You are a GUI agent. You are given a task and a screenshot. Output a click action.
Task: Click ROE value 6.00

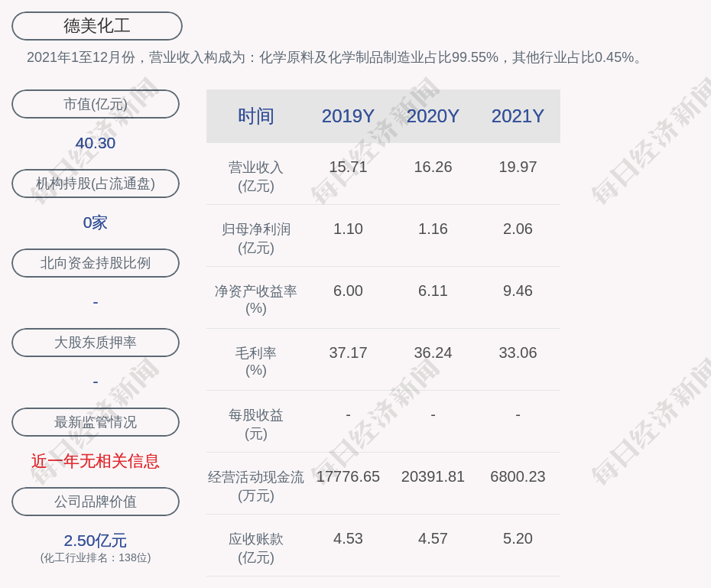click(349, 291)
